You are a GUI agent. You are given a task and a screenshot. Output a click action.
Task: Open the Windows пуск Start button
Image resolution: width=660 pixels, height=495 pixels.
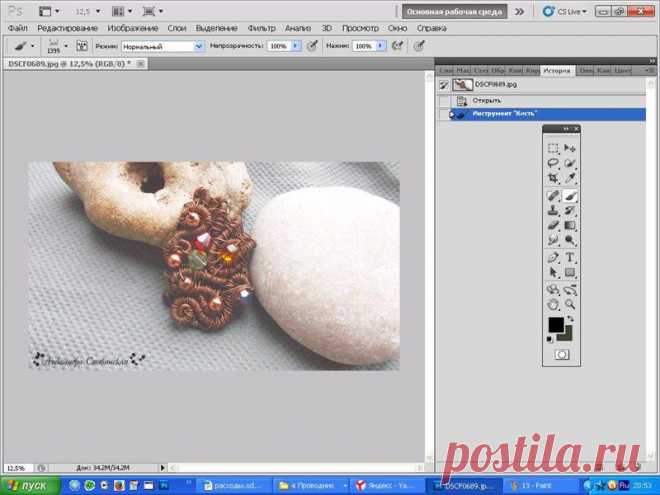tap(29, 486)
